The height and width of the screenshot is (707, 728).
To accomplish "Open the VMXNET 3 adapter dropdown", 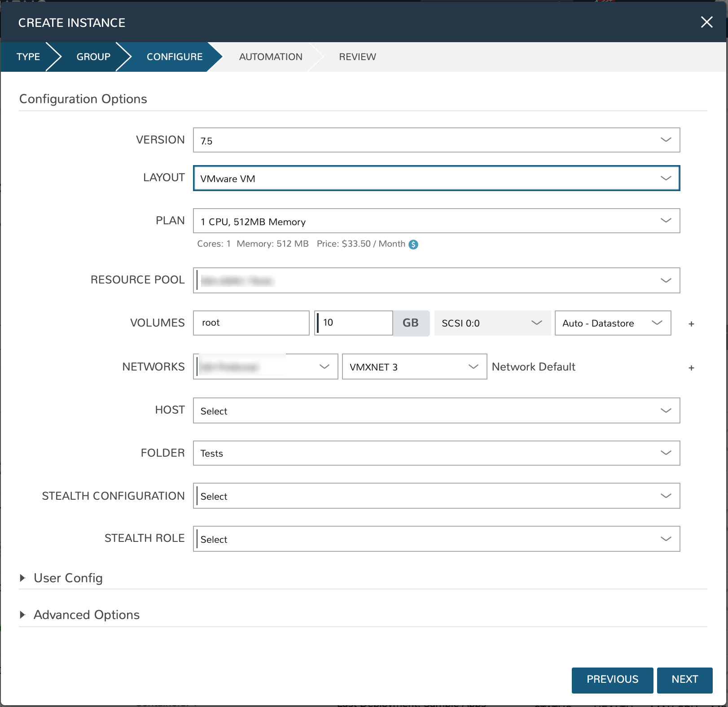I will [x=414, y=367].
